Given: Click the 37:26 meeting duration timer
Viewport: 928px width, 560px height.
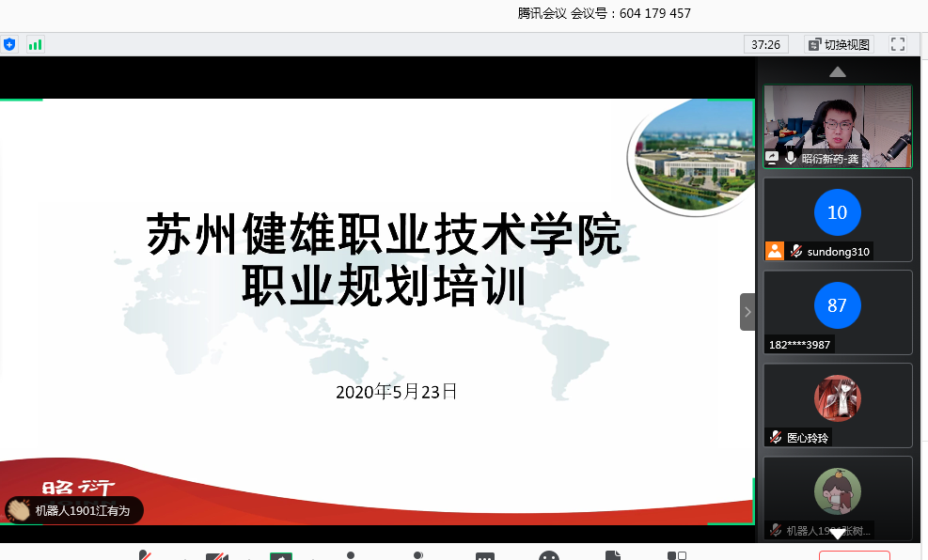Looking at the screenshot, I should click(767, 44).
